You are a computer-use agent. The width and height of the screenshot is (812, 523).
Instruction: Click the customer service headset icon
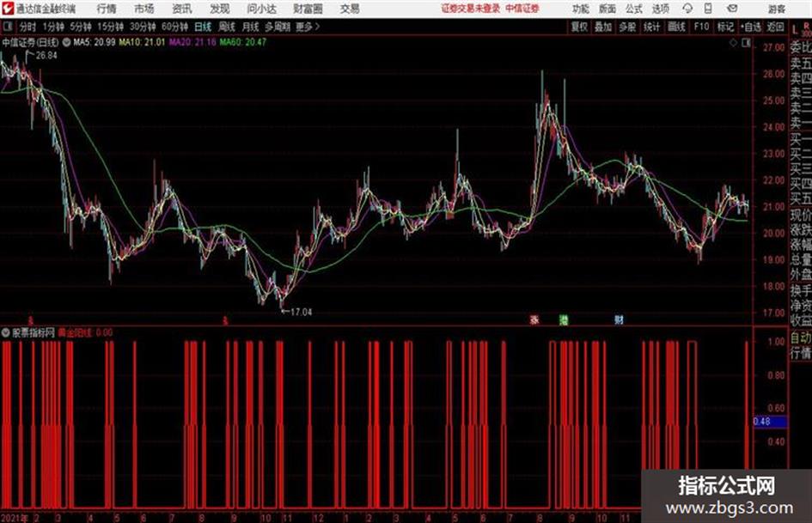click(x=687, y=9)
